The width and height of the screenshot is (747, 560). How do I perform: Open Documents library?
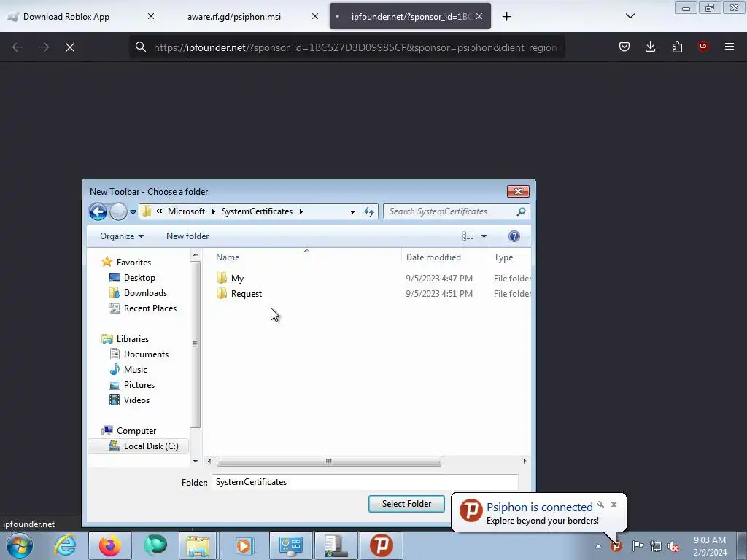coord(146,354)
